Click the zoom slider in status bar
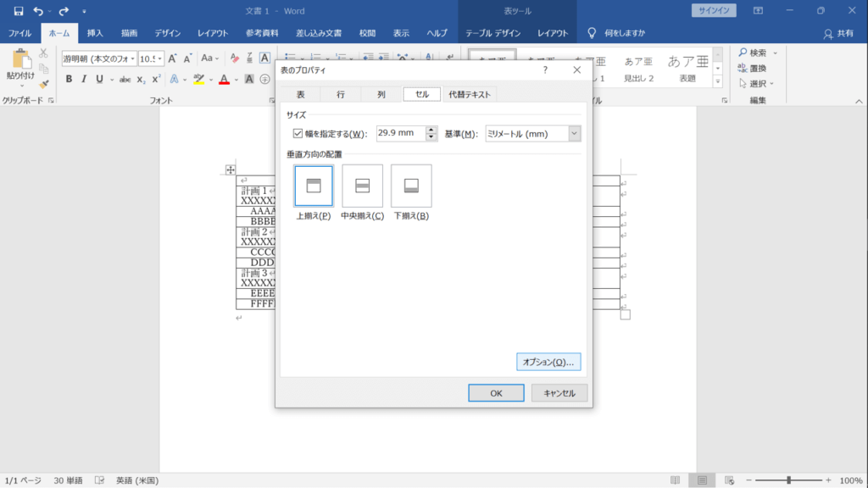This screenshot has width=868, height=488. pos(788,480)
